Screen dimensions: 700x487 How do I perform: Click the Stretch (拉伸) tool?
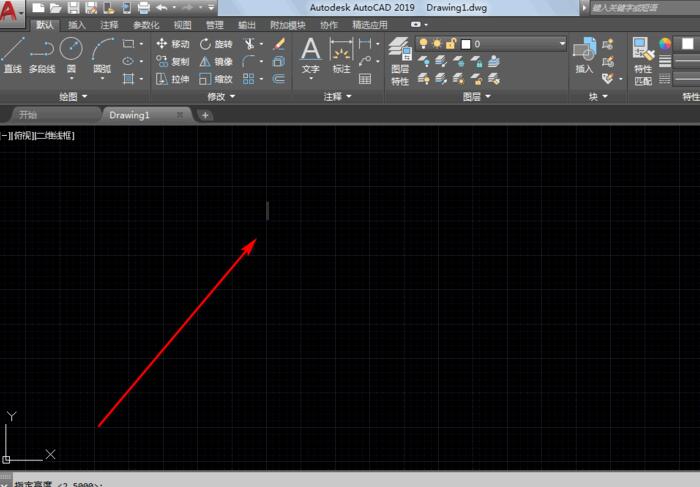click(x=173, y=79)
